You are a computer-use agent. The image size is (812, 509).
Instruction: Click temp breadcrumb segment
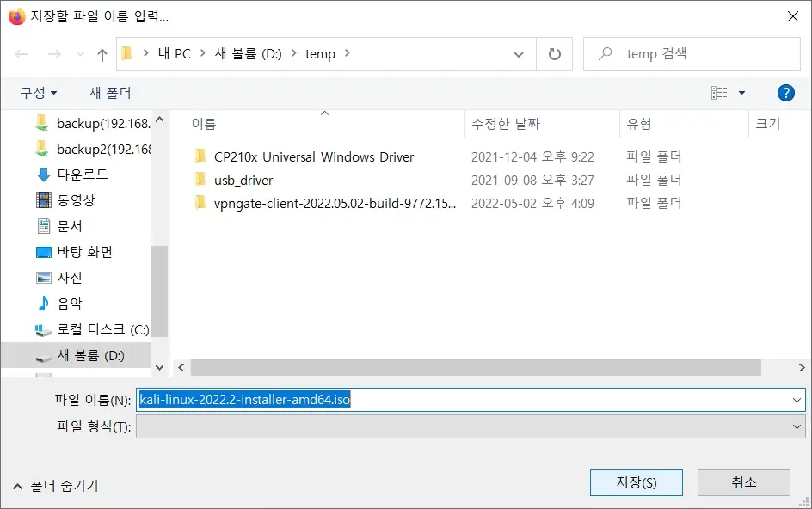tap(320, 54)
